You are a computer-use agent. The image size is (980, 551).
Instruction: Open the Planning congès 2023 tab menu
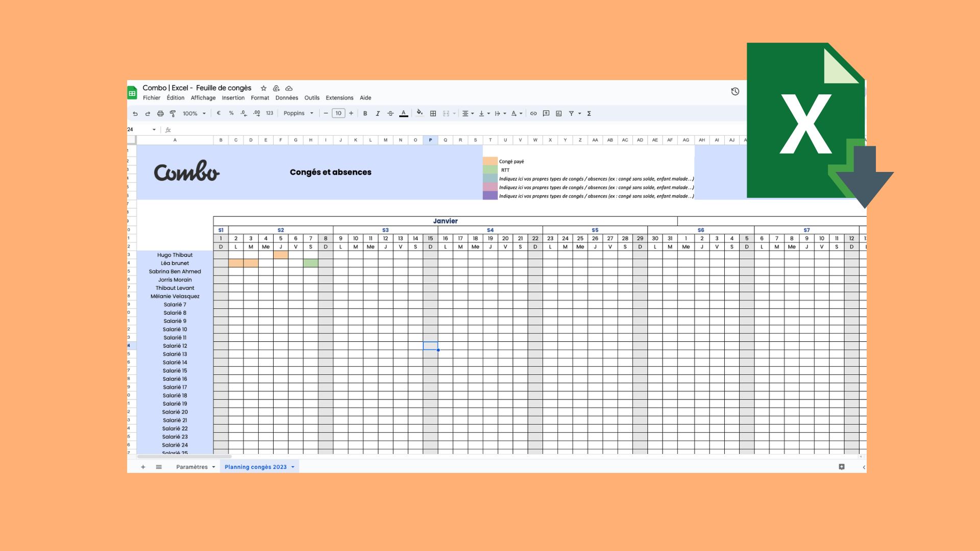pos(292,466)
